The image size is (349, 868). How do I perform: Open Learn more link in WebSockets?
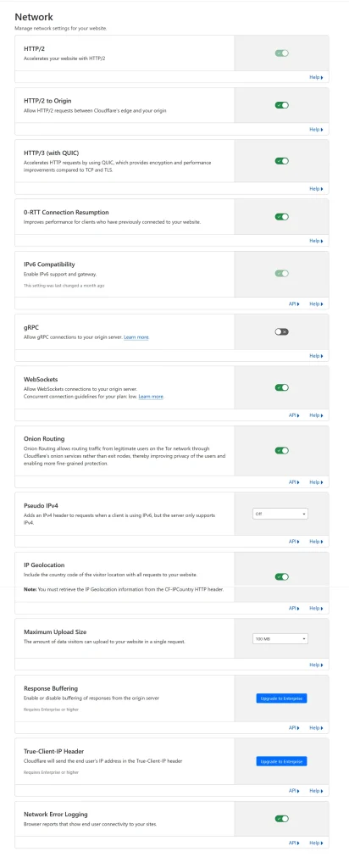(x=151, y=397)
